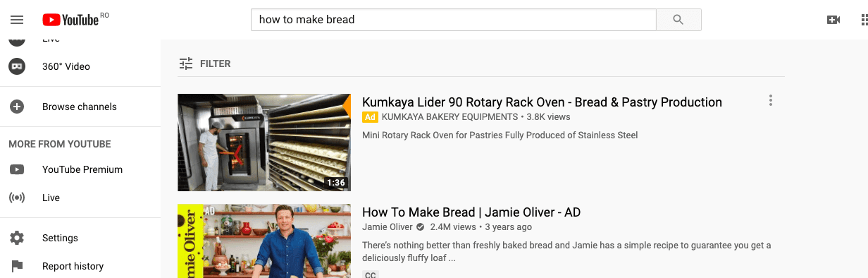Click the Jamie Oliver video thumbnail

(264, 241)
